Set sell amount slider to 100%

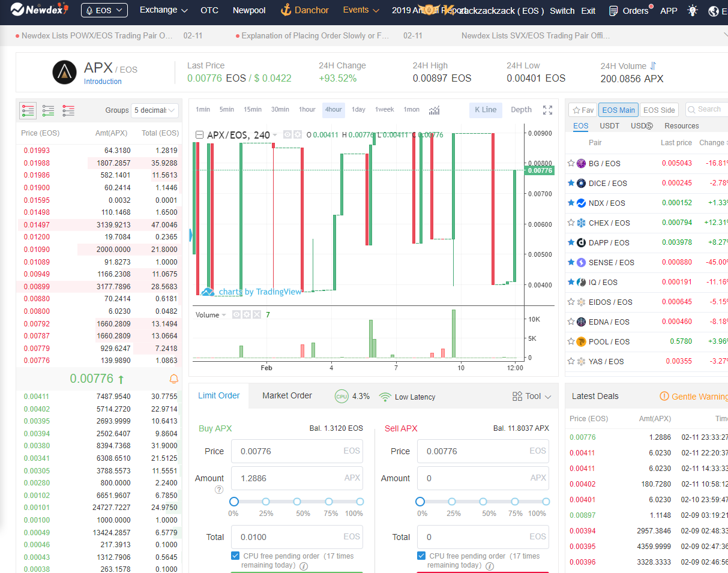point(546,502)
